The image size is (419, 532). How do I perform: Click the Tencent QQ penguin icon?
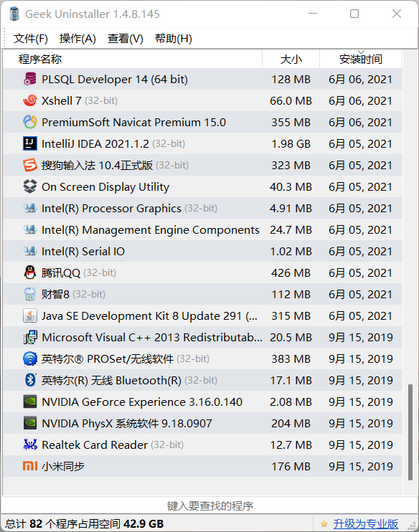[30, 272]
